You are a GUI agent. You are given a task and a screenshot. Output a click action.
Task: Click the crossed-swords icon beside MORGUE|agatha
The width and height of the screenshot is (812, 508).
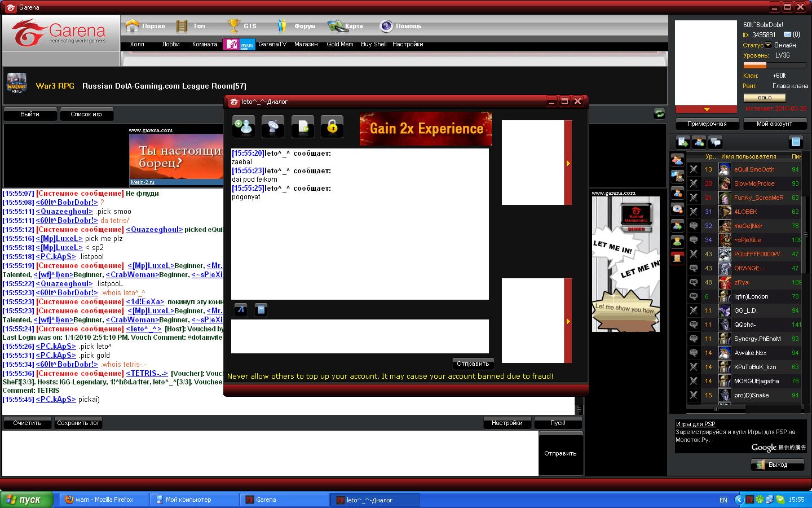click(x=694, y=381)
